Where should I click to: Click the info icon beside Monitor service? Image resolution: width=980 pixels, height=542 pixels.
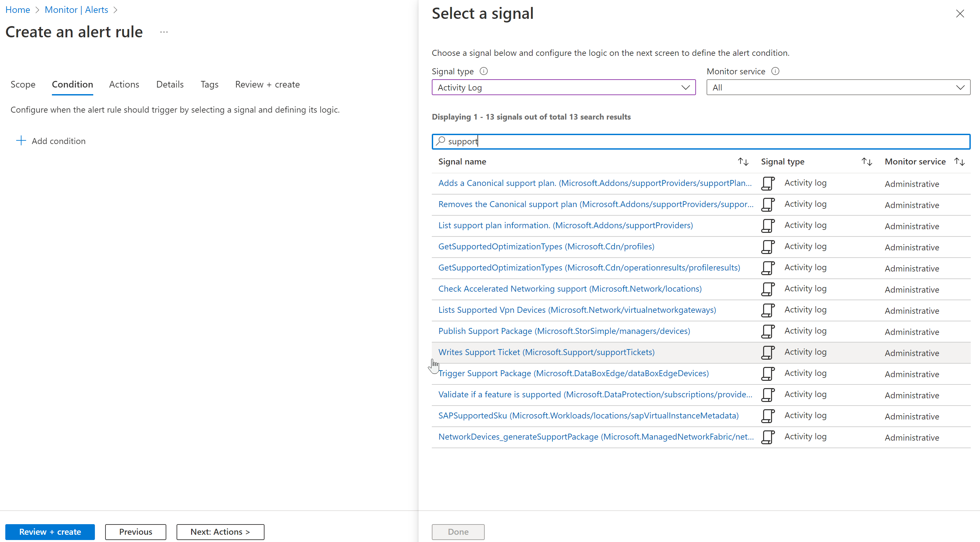[x=775, y=71]
